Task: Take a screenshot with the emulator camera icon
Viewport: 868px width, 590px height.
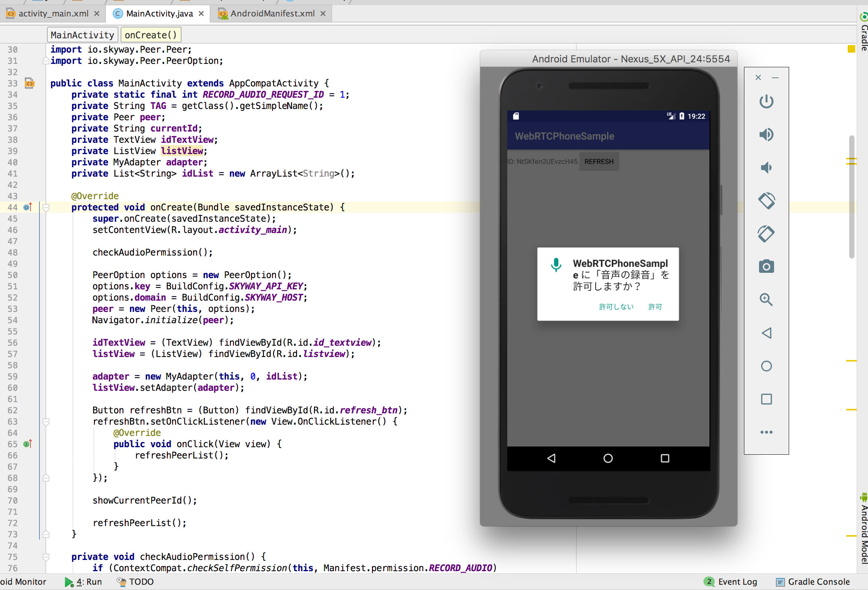Action: point(767,266)
